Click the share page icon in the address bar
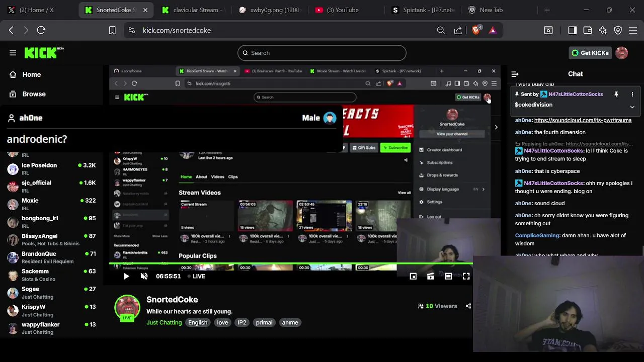The height and width of the screenshot is (362, 644). [458, 30]
